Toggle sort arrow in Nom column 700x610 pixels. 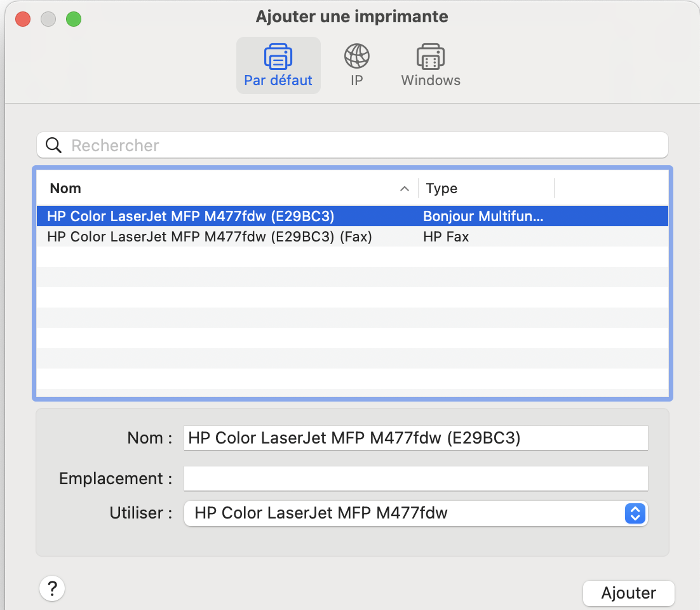[x=403, y=189]
